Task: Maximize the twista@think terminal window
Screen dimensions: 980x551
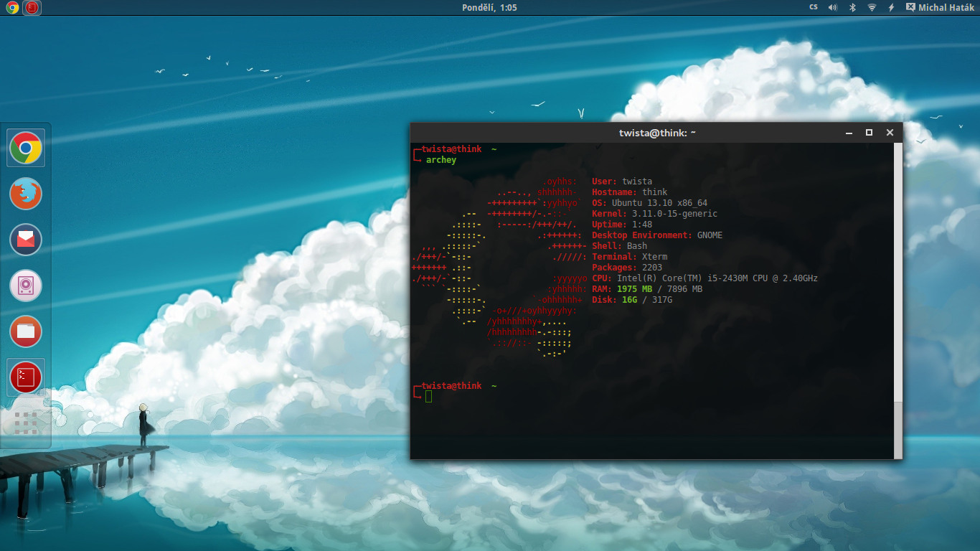Action: tap(869, 133)
